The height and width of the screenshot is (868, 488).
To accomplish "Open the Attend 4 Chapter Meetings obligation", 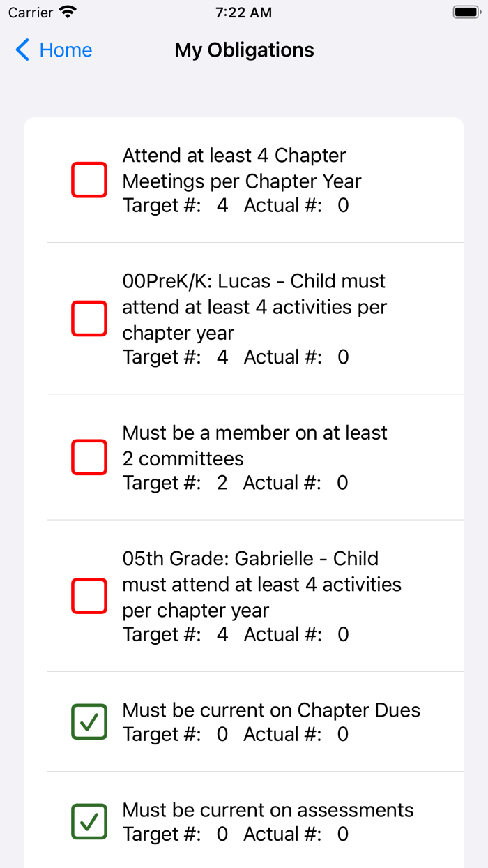I will 241,168.
